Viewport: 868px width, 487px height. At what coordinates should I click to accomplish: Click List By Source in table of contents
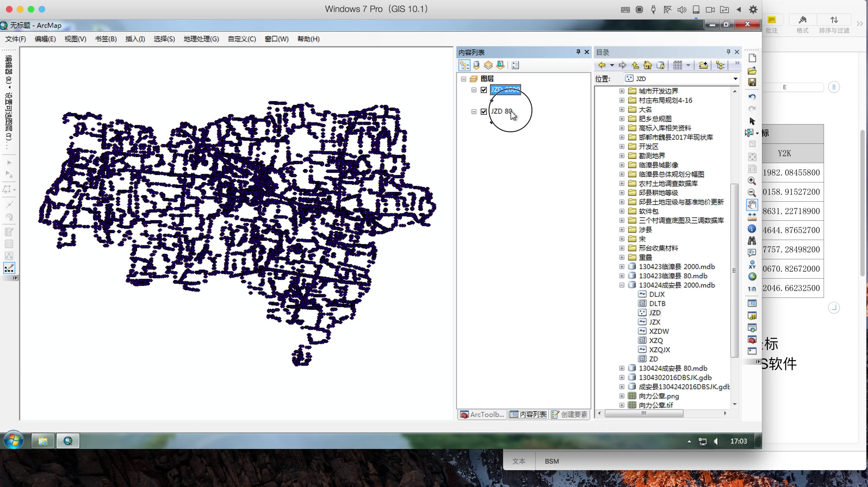476,65
